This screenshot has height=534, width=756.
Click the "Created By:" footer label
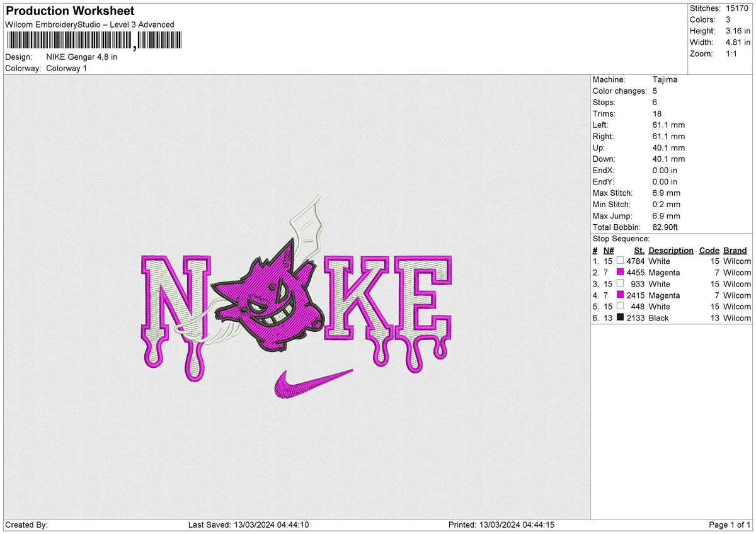(x=26, y=525)
